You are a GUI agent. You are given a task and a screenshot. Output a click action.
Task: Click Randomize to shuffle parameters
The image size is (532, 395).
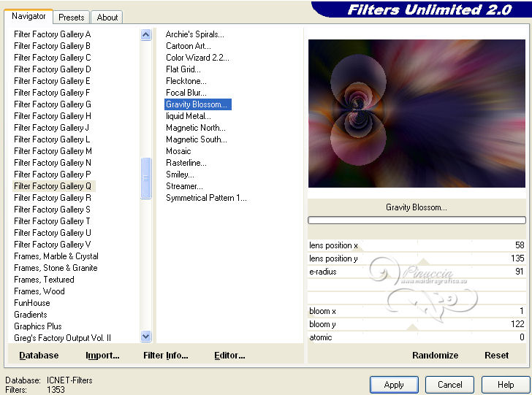pyautogui.click(x=435, y=356)
